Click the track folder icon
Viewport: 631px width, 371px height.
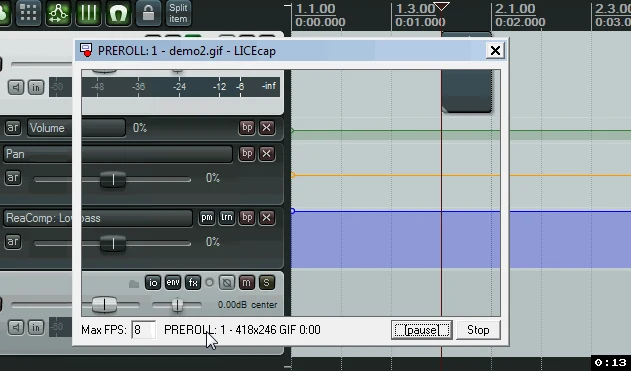(134, 284)
